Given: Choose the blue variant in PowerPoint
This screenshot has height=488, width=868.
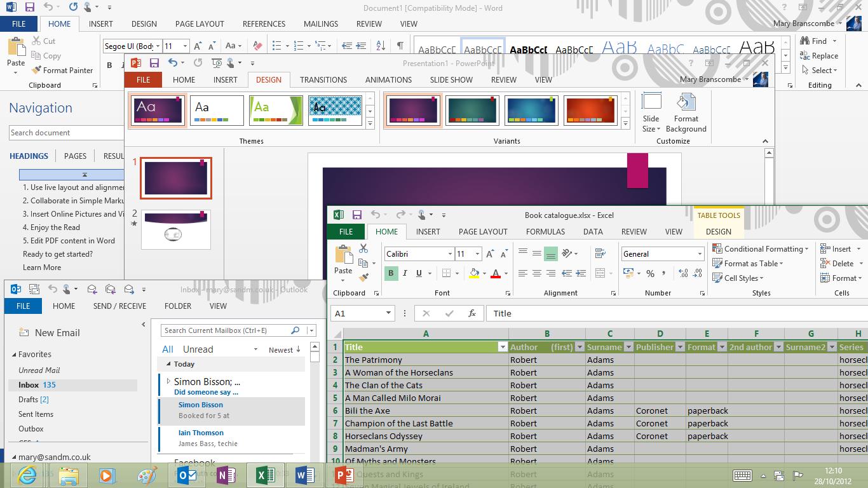Looking at the screenshot, I should [531, 111].
